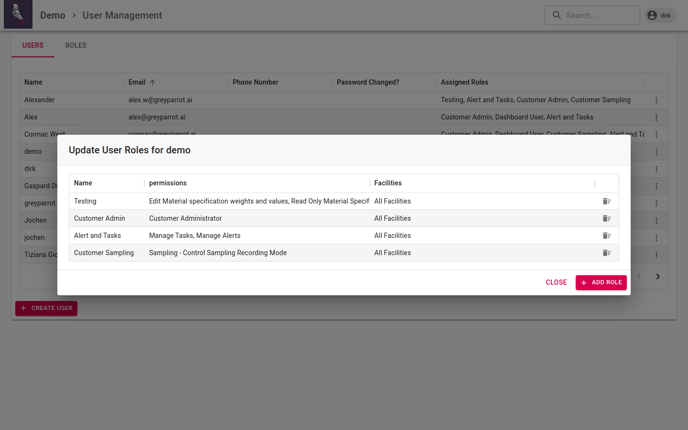The image size is (688, 430).
Task: Switch to the Roles tab
Action: 75,45
